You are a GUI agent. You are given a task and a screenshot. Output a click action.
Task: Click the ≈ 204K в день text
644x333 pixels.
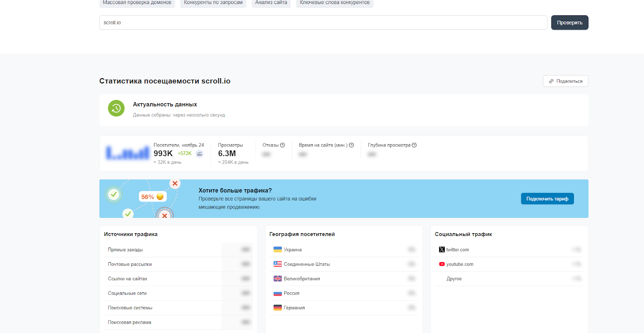pos(233,162)
